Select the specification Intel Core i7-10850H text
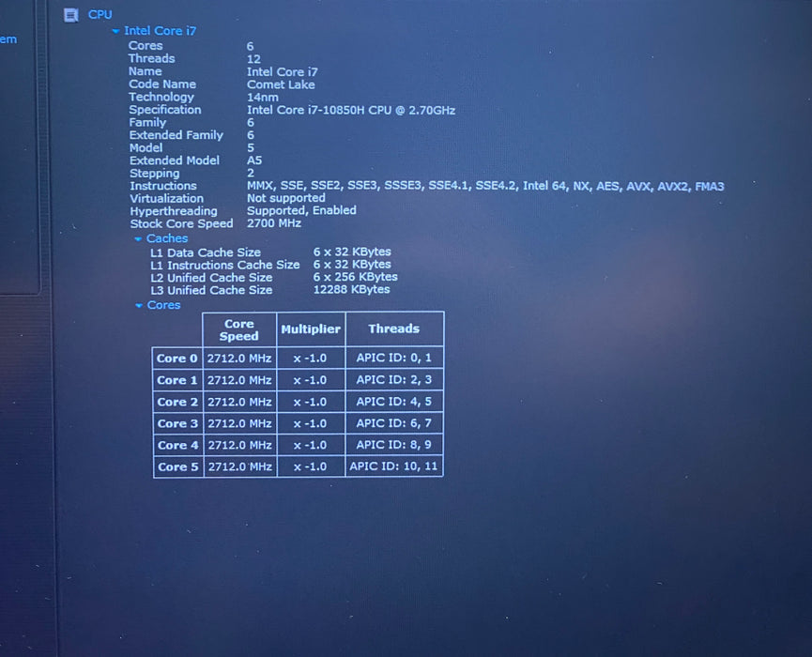This screenshot has width=812, height=657. pyautogui.click(x=351, y=110)
